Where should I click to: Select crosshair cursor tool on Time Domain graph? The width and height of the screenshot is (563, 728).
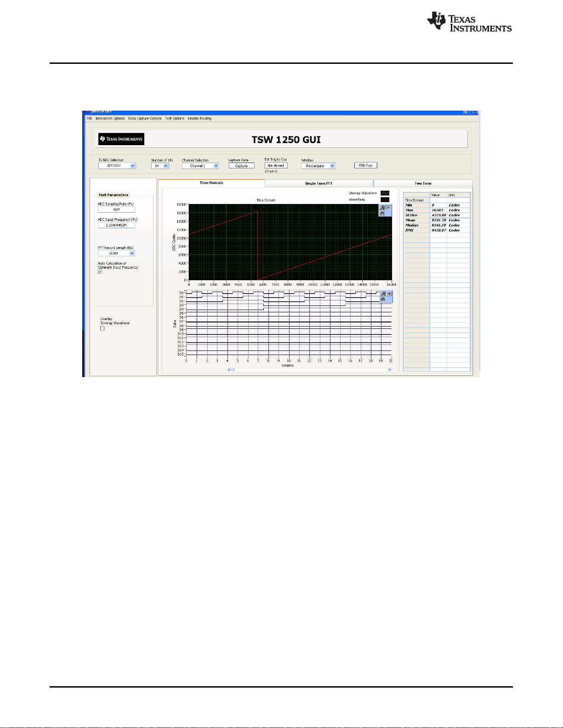click(388, 208)
